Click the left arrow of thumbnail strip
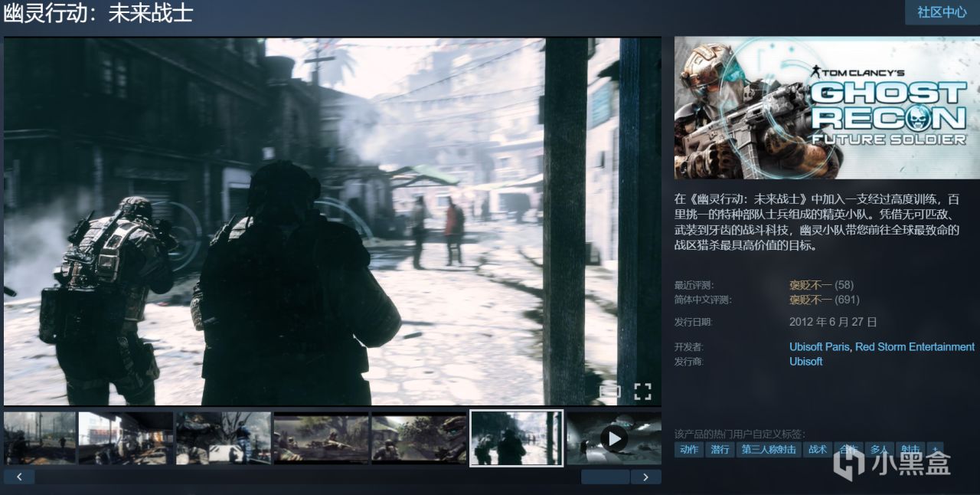This screenshot has height=495, width=980. click(19, 477)
